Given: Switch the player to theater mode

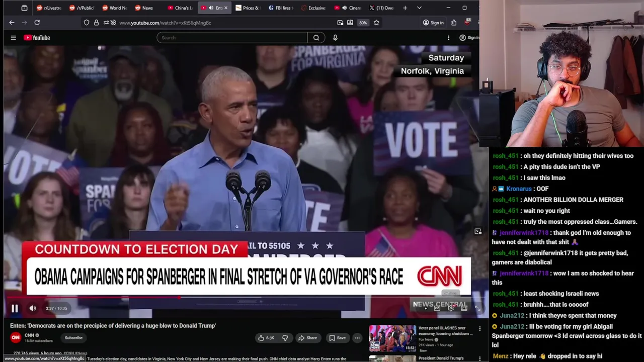Looking at the screenshot, I should pyautogui.click(x=464, y=308).
